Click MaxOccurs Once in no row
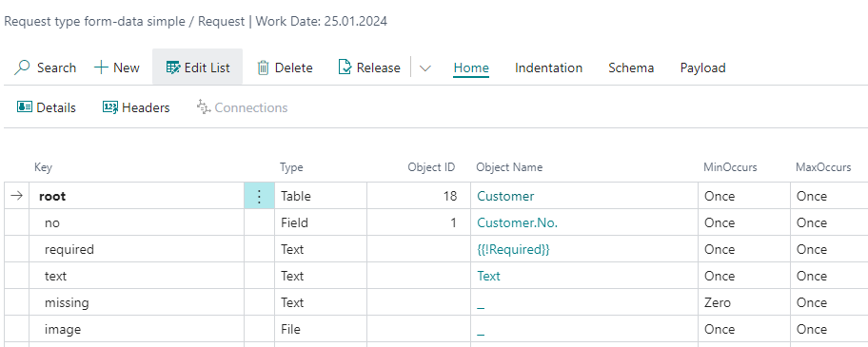The width and height of the screenshot is (868, 347). 829,222
